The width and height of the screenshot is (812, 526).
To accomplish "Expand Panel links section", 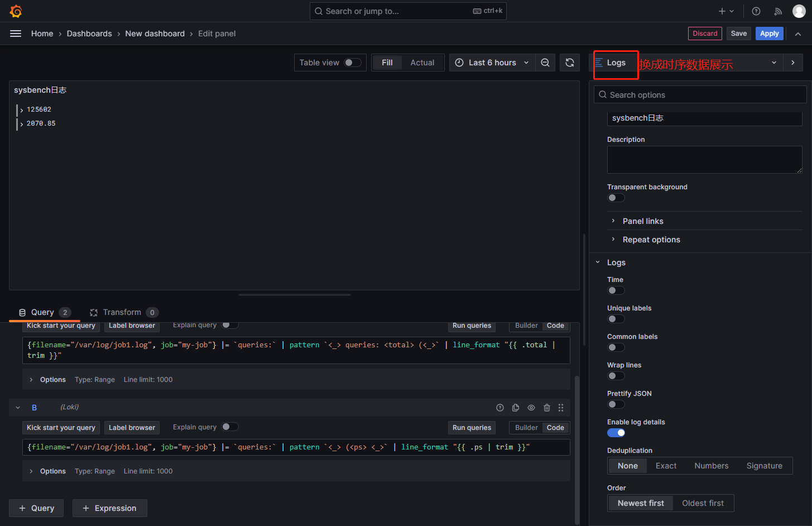I will point(643,221).
